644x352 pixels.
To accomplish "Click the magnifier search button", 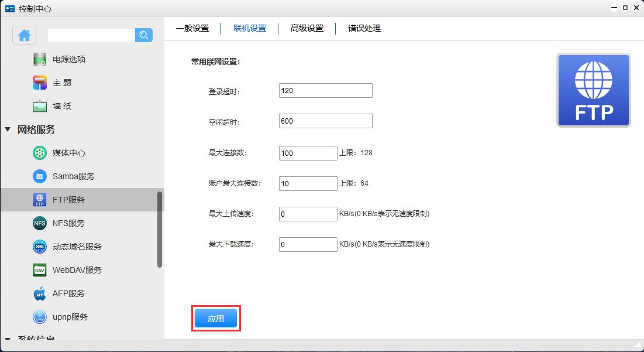I will tap(144, 35).
